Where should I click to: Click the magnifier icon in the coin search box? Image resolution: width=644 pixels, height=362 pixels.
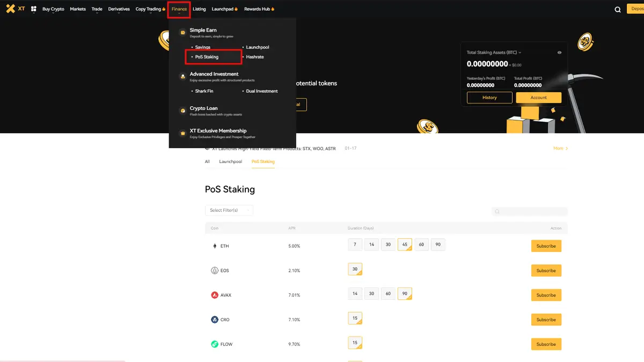[x=497, y=212]
